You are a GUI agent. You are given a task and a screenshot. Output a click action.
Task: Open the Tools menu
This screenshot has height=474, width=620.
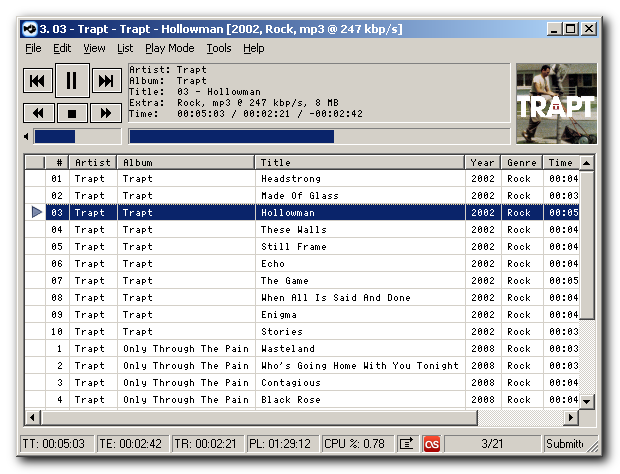tap(219, 48)
